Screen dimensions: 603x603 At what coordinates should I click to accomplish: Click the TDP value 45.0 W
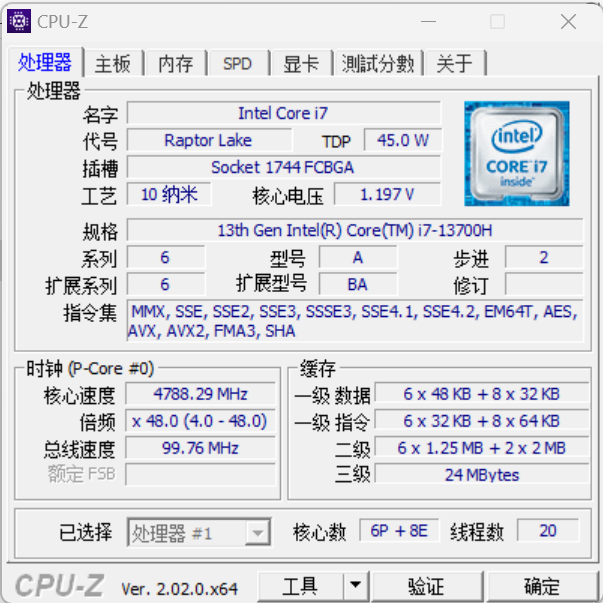402,140
